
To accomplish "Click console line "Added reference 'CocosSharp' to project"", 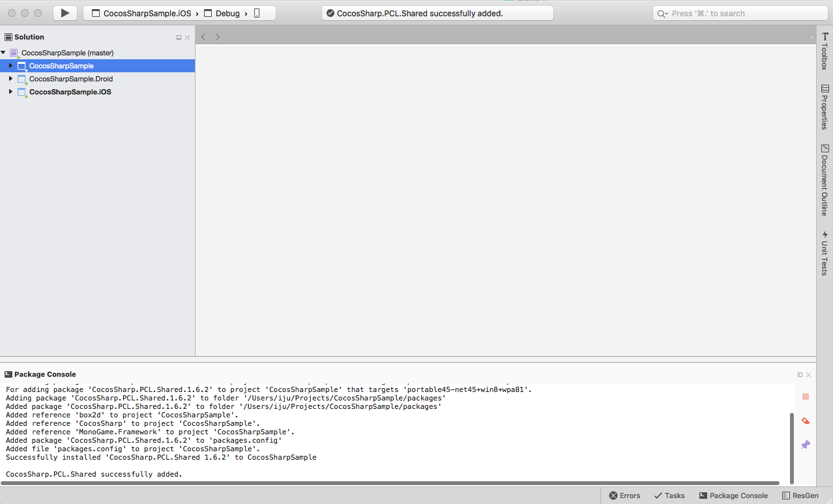I will pos(133,423).
